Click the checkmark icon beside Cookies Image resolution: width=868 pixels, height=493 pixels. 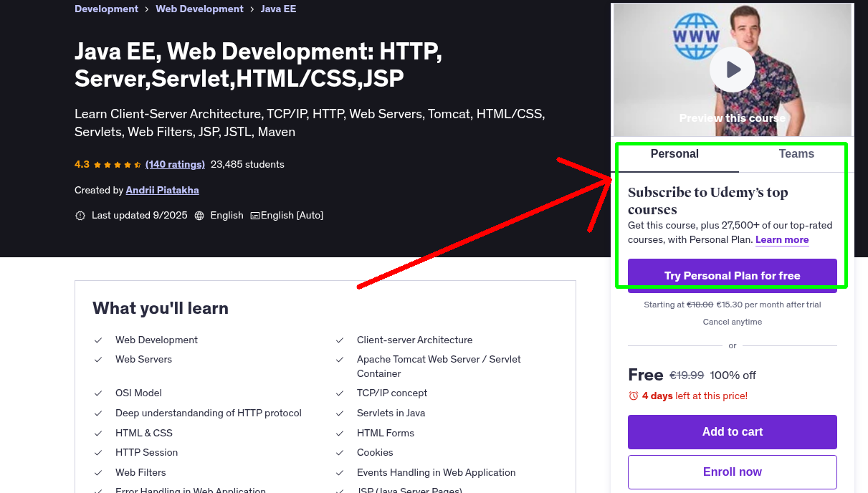[x=340, y=453]
